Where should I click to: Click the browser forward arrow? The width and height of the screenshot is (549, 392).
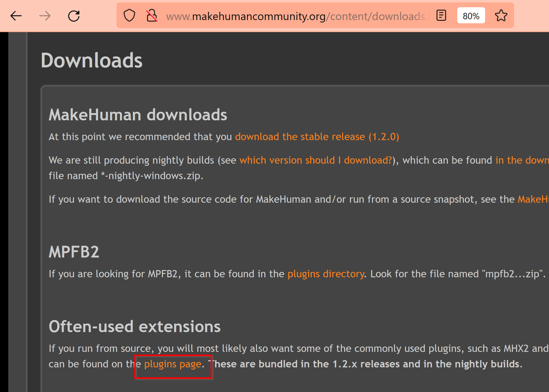pos(45,16)
